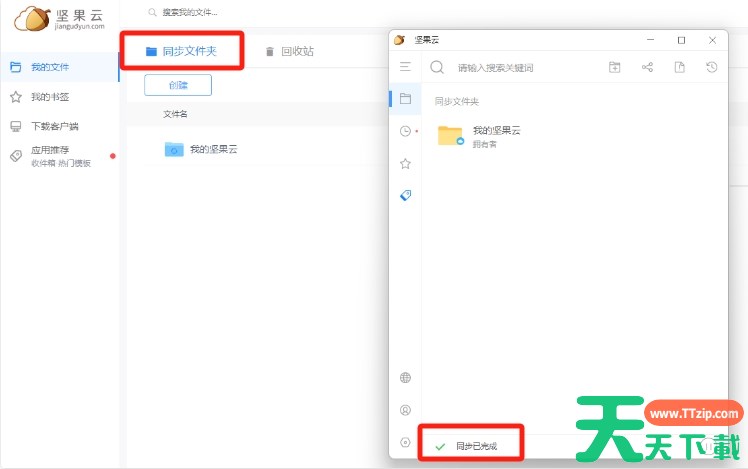Click the acorn icon in client title bar

[x=400, y=40]
